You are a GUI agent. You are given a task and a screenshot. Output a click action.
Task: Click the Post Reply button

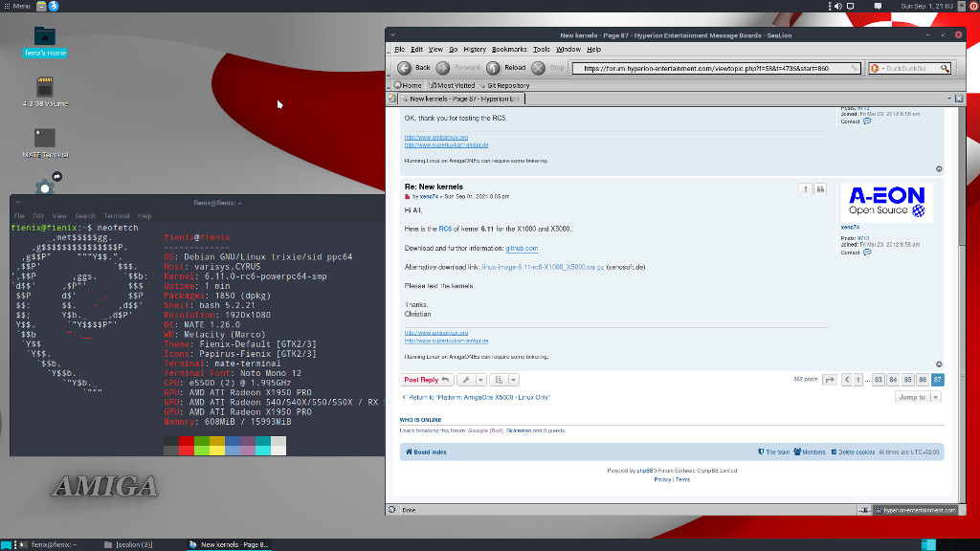pyautogui.click(x=426, y=380)
